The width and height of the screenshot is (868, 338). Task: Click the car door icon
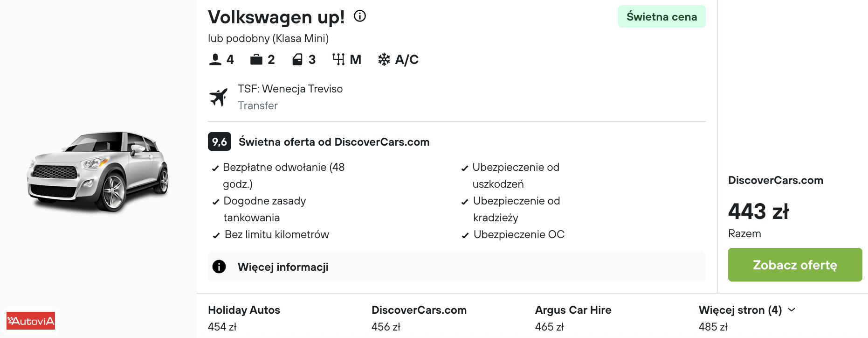point(297,59)
